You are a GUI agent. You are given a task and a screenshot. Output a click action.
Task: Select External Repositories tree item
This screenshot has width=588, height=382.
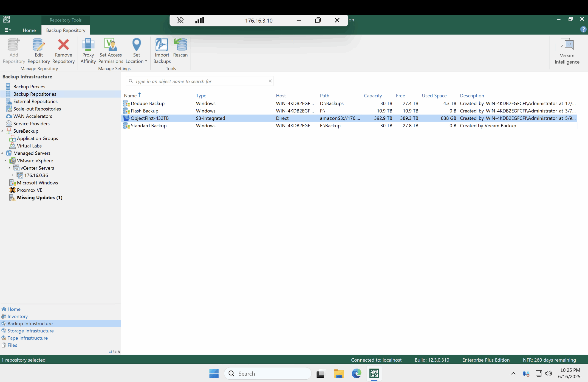[x=35, y=101]
